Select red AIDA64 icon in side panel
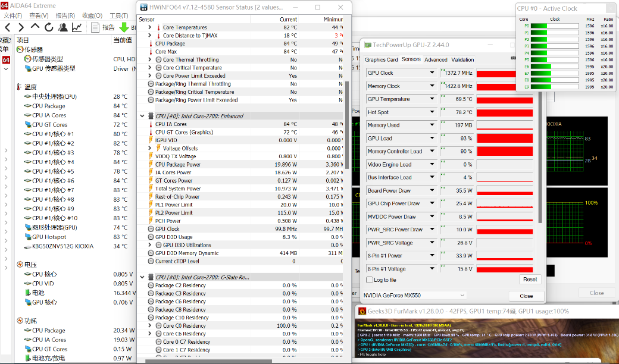Viewport: 619px width, 364px height. (x=6, y=60)
